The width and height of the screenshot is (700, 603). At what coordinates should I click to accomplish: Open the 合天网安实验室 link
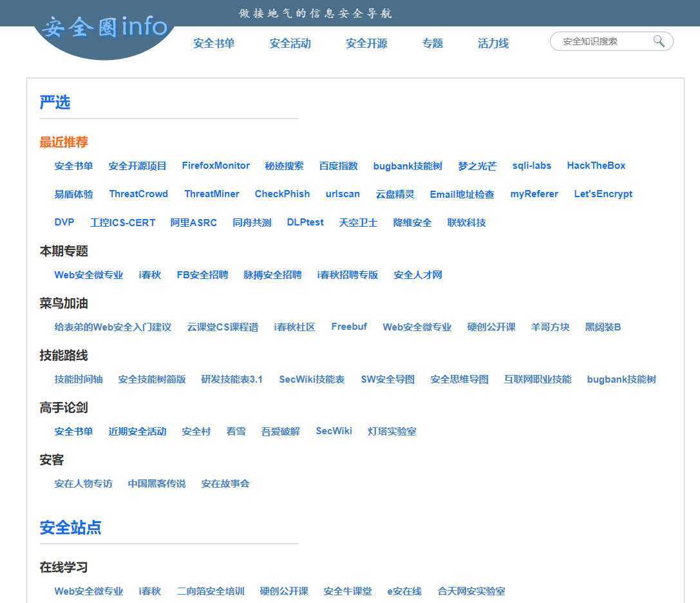tap(471, 591)
